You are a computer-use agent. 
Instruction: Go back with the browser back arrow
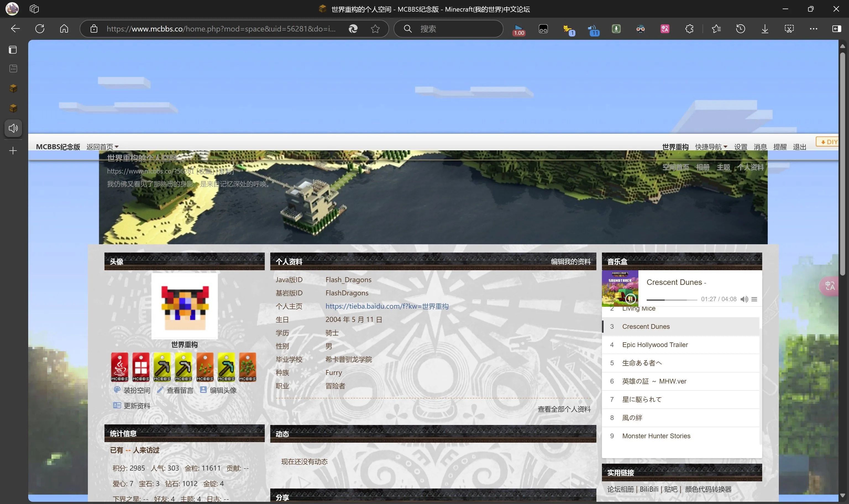click(15, 29)
